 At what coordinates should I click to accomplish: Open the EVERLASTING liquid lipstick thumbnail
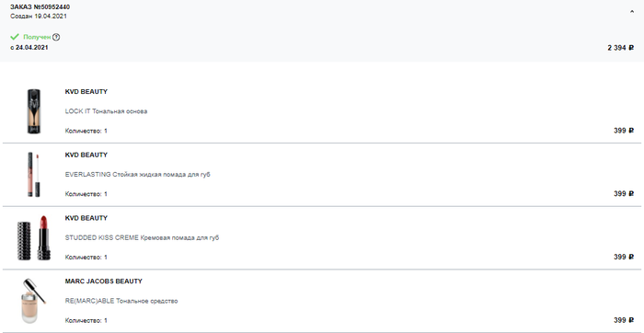(x=34, y=175)
